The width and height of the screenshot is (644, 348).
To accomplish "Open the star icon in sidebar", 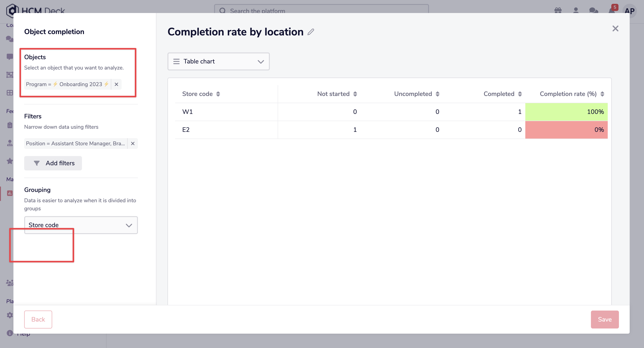I will pyautogui.click(x=10, y=161).
